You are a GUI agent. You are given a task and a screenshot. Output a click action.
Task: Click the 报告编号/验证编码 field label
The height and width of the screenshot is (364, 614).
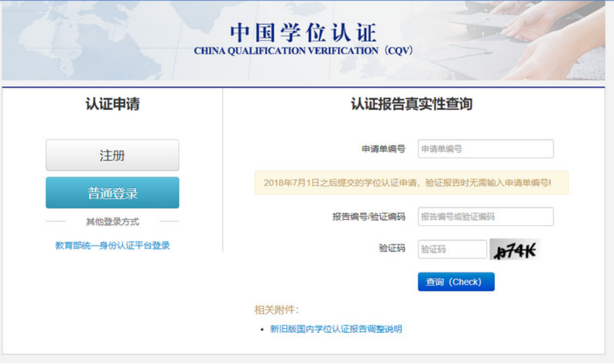(369, 216)
